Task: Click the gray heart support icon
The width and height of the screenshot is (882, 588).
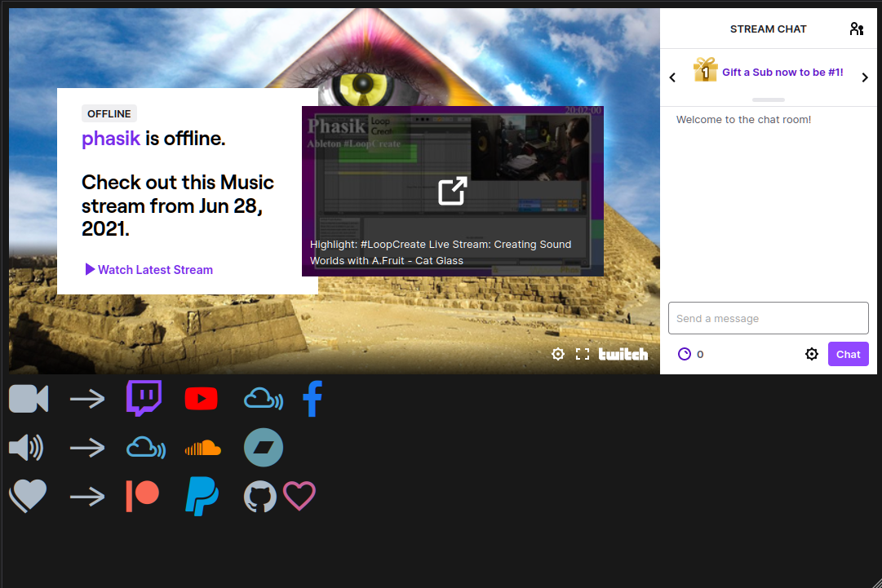Action: click(x=28, y=496)
